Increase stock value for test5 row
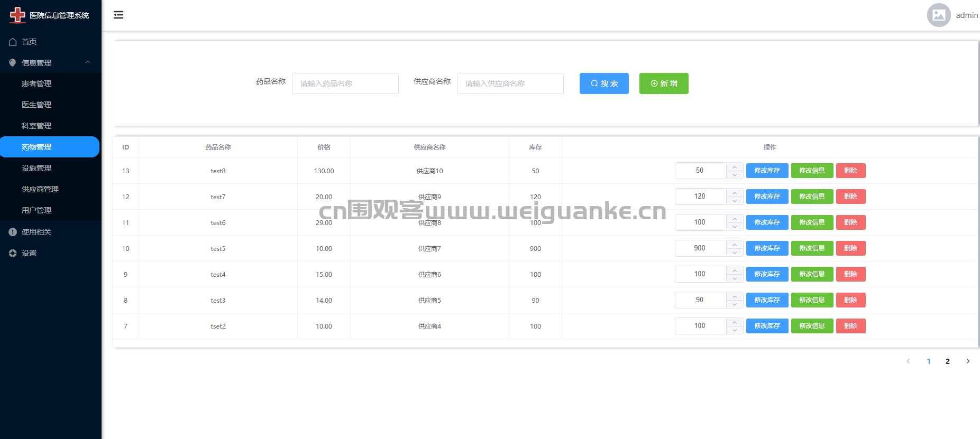 click(735, 245)
